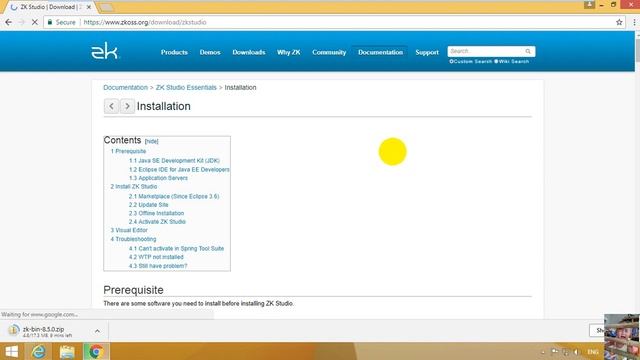Select Custom Search radio option

(451, 61)
